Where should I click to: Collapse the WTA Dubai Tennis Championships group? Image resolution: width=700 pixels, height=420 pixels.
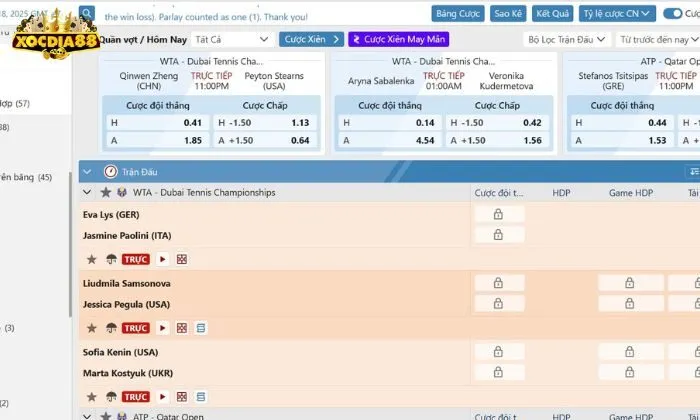pos(87,192)
